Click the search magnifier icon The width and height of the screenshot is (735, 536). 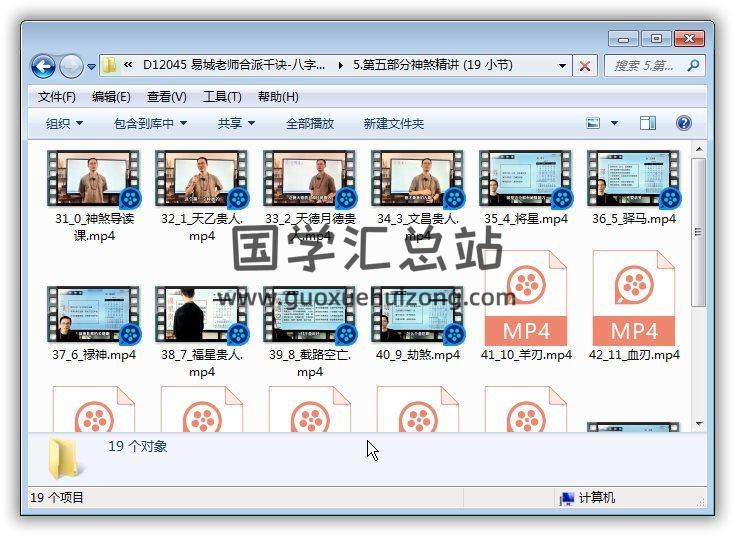695,66
